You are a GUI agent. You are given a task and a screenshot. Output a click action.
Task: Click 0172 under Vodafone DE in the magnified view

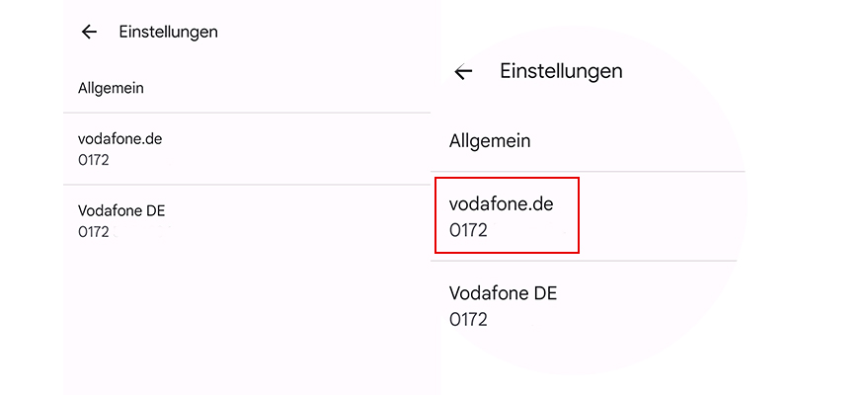coord(468,319)
